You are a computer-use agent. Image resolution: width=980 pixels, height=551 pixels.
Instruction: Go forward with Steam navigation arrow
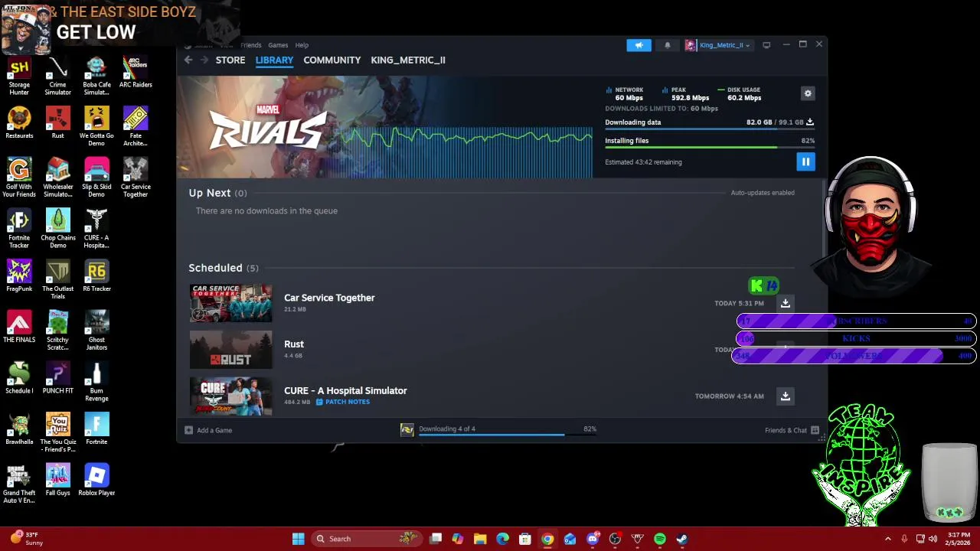(x=204, y=60)
